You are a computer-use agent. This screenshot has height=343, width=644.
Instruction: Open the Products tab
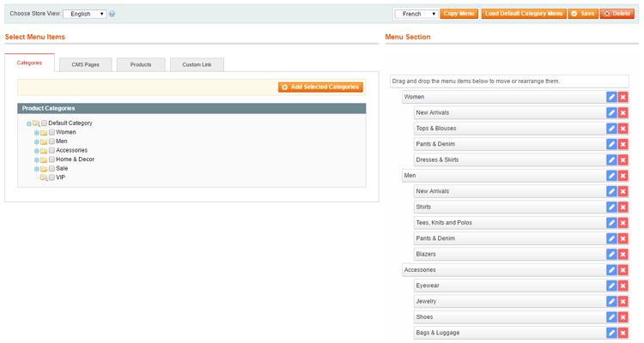141,65
